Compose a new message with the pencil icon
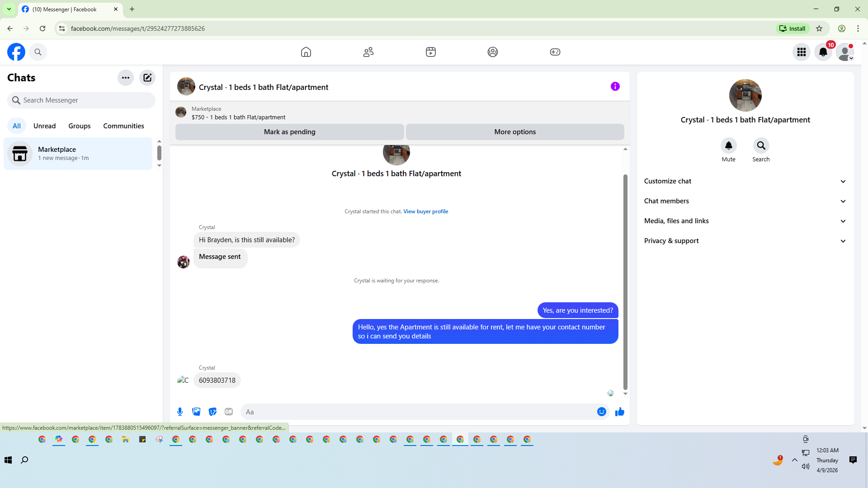The width and height of the screenshot is (868, 488). pos(147,78)
